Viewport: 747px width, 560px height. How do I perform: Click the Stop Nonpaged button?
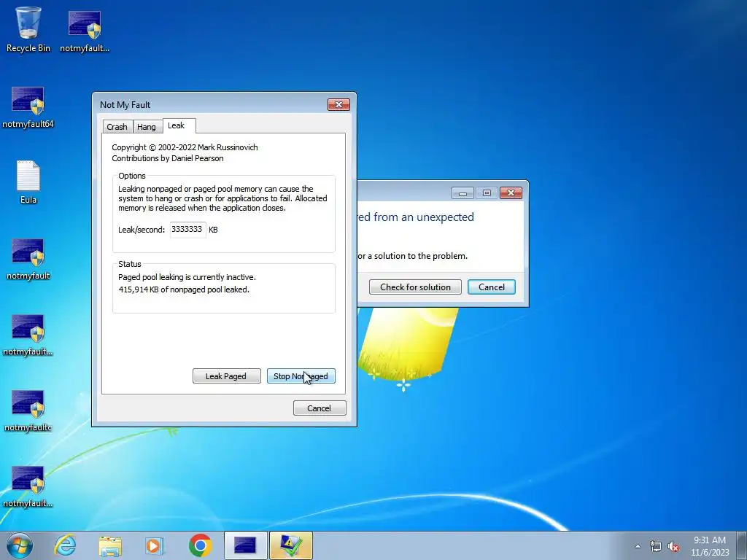pyautogui.click(x=301, y=376)
